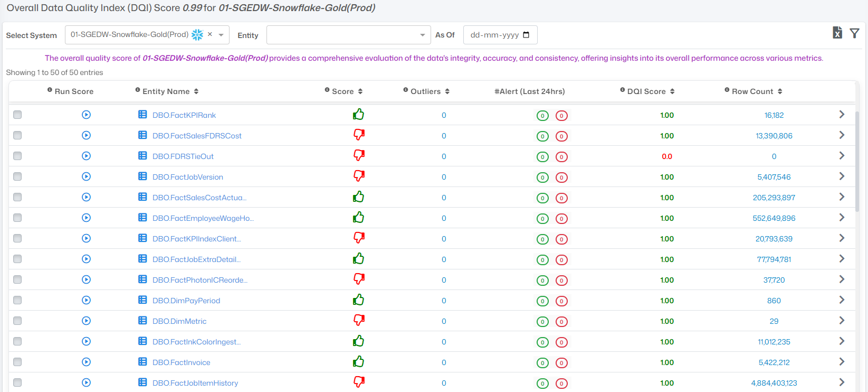
Task: Run score play icon for DBO.FDRSTieOut
Action: pos(87,156)
